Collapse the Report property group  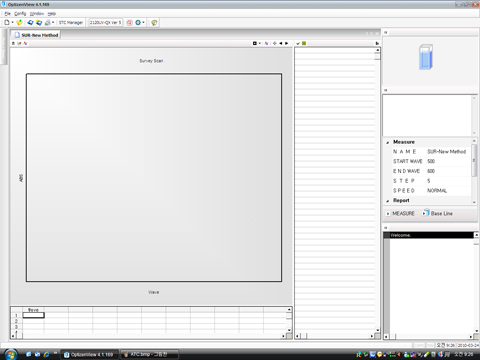click(x=387, y=201)
